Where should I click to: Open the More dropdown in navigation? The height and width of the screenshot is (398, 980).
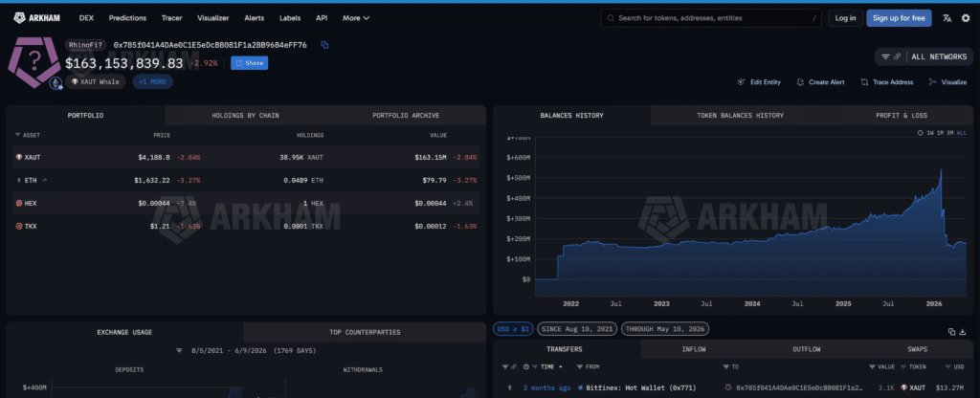356,18
